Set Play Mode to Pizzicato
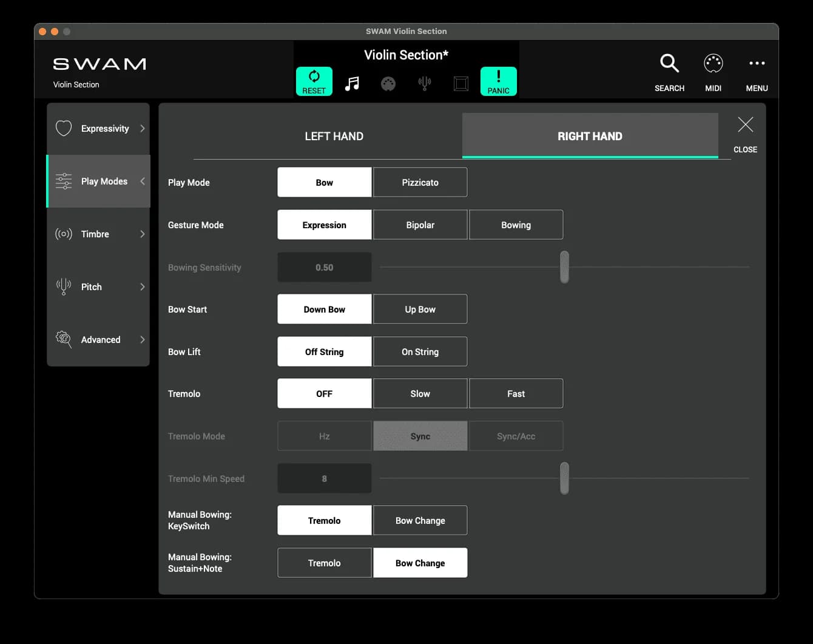Image resolution: width=813 pixels, height=644 pixels. point(420,182)
